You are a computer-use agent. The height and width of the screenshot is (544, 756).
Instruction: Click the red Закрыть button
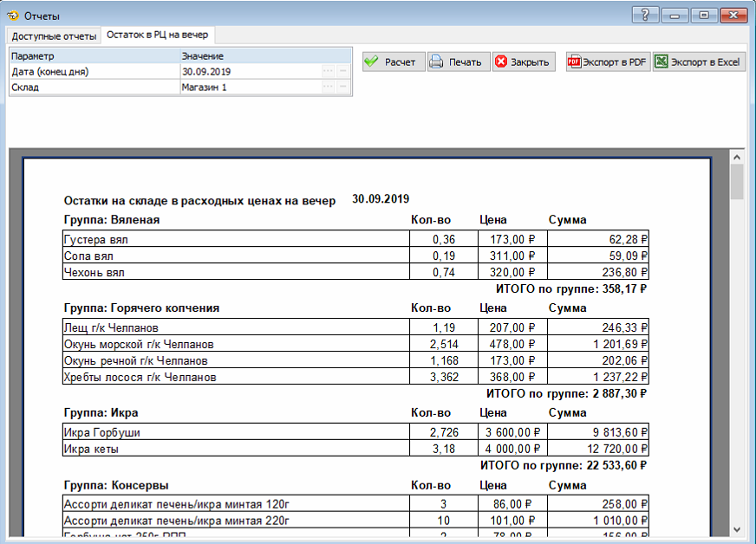(523, 62)
